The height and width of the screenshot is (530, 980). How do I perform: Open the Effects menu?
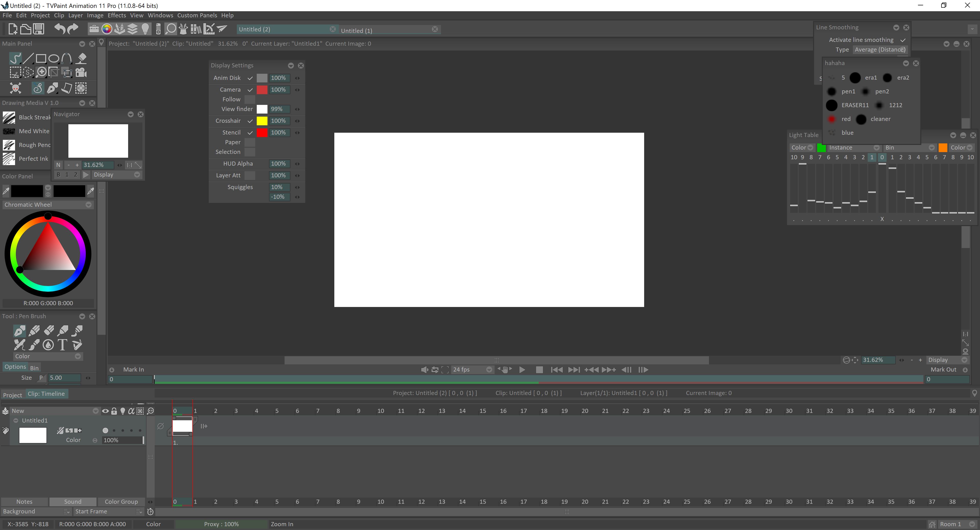[x=117, y=15]
